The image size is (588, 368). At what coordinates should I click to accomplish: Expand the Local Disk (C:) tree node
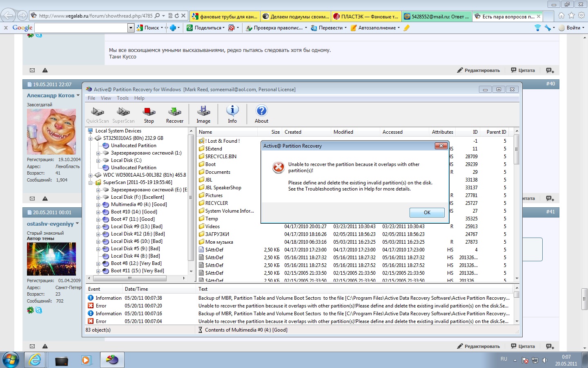tap(98, 160)
